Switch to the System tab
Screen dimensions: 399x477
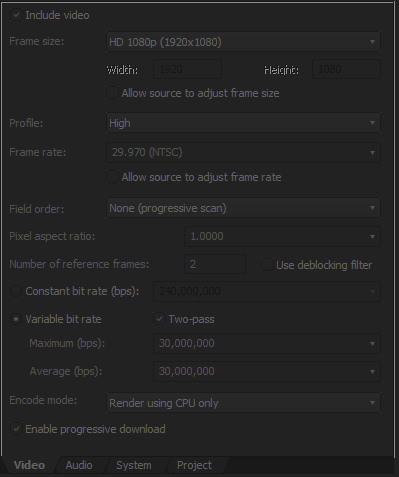[134, 465]
